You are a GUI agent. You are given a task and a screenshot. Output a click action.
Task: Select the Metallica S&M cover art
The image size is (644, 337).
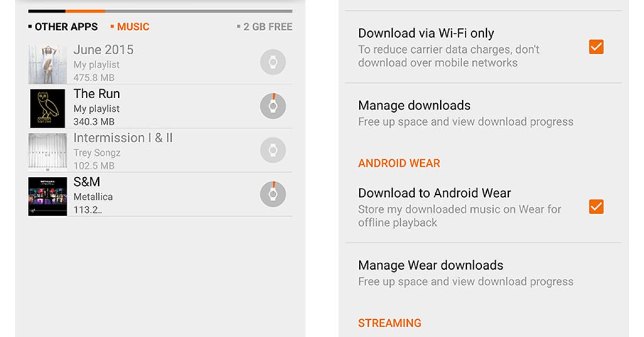[x=48, y=196]
